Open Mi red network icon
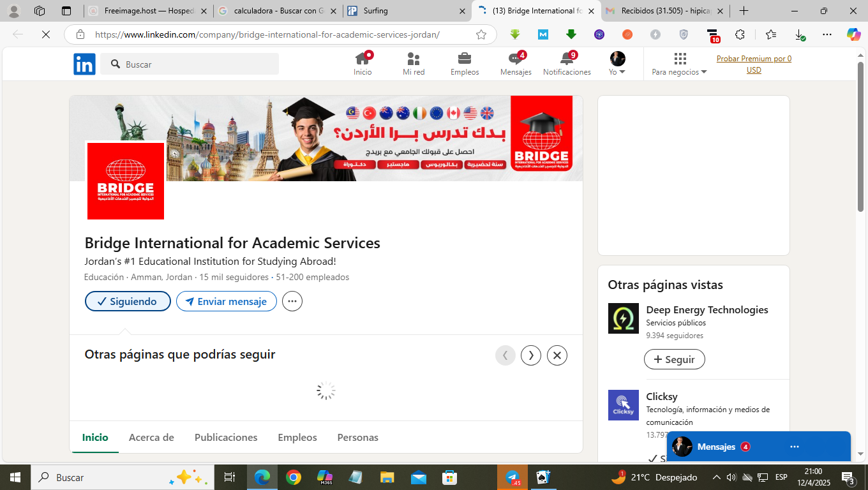 click(x=414, y=64)
